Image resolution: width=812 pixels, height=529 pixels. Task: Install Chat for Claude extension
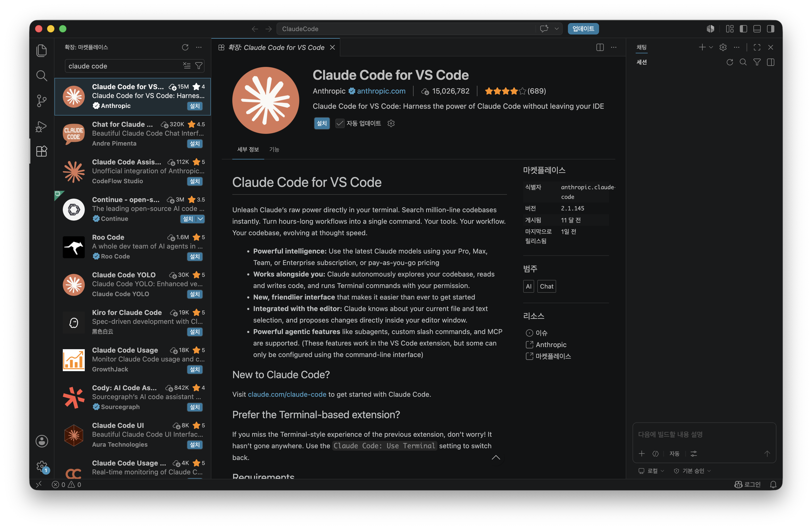[x=195, y=143]
